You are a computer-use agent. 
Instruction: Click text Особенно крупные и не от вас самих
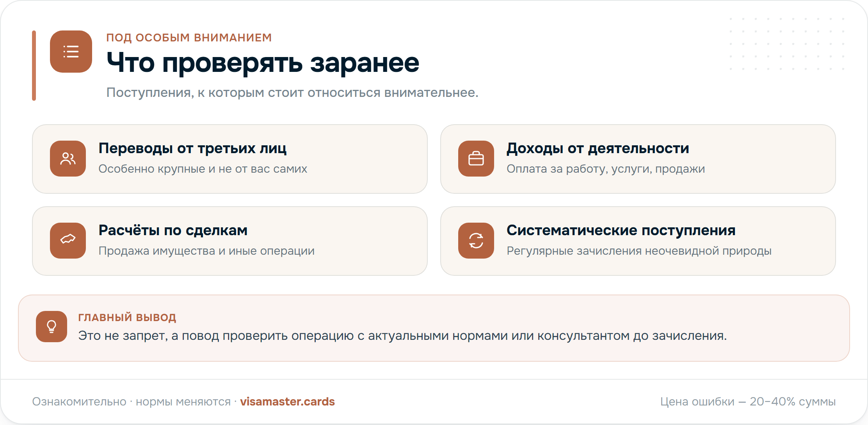203,169
